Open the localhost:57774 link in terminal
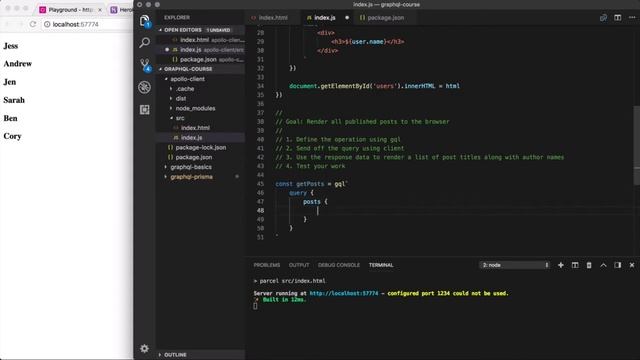The height and width of the screenshot is (360, 640). [x=344, y=293]
